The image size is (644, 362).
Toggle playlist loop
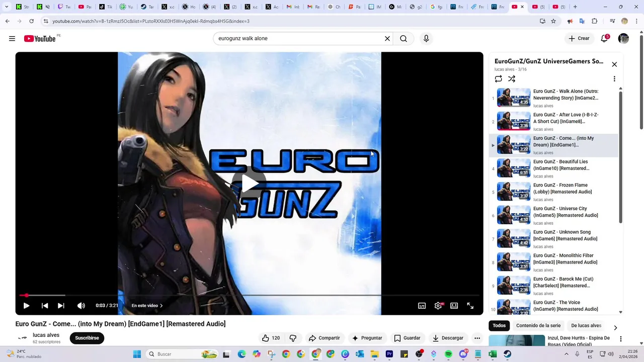498,79
